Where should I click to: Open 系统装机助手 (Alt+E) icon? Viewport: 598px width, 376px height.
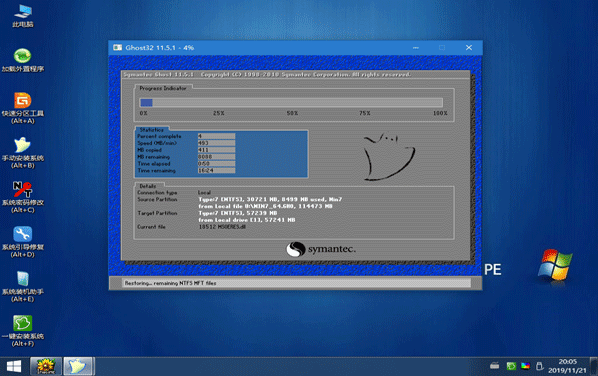pos(23,287)
